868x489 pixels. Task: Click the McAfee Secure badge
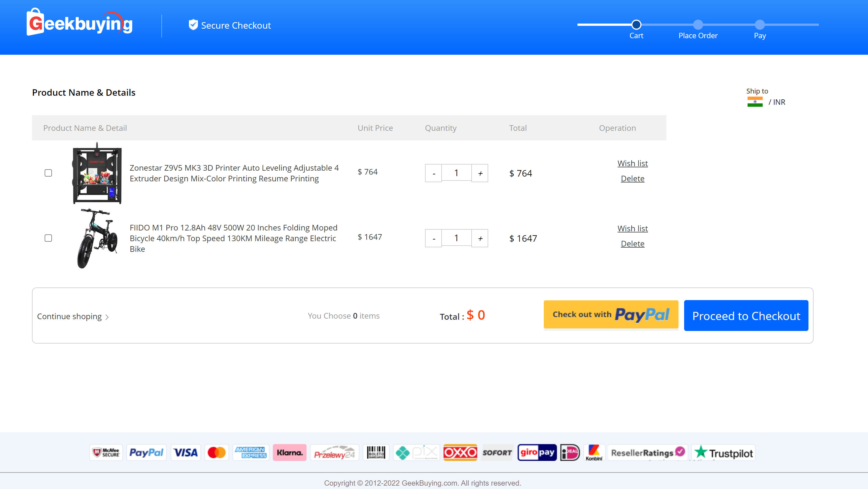pyautogui.click(x=106, y=452)
